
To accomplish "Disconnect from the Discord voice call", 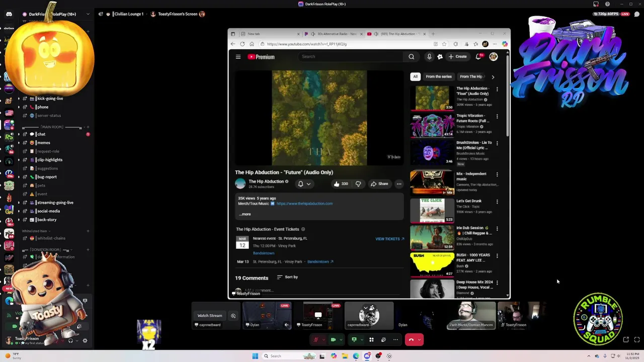I will pyautogui.click(x=411, y=340).
